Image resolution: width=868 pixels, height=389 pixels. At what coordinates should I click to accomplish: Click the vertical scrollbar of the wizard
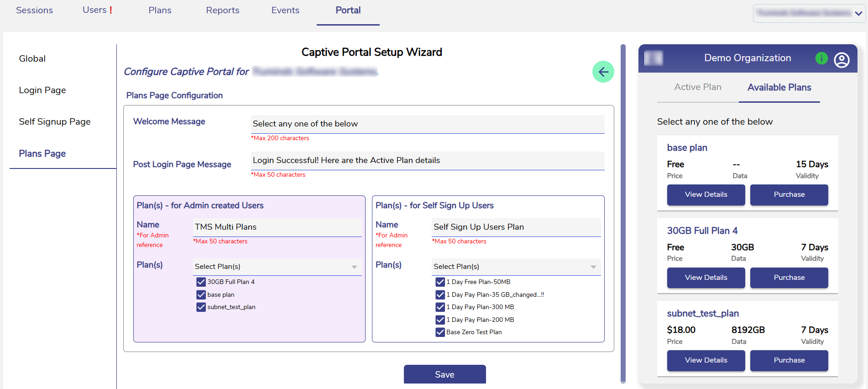click(x=623, y=214)
